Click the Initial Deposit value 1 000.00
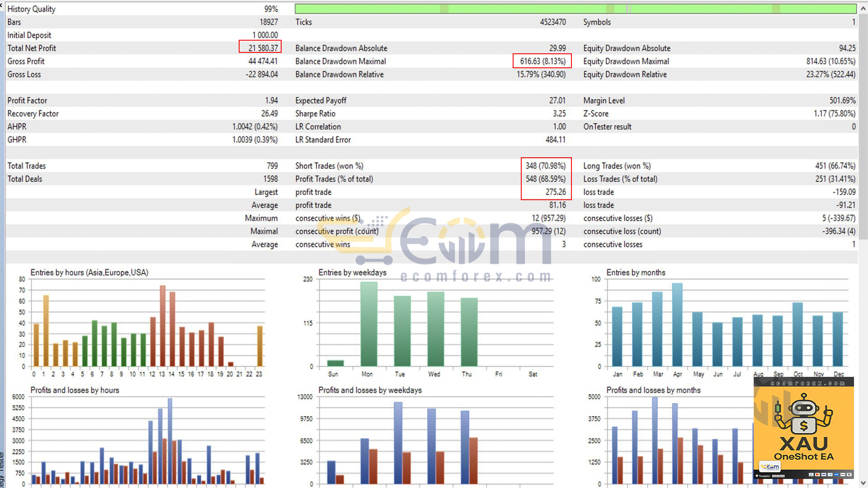868x488 pixels. tap(265, 35)
